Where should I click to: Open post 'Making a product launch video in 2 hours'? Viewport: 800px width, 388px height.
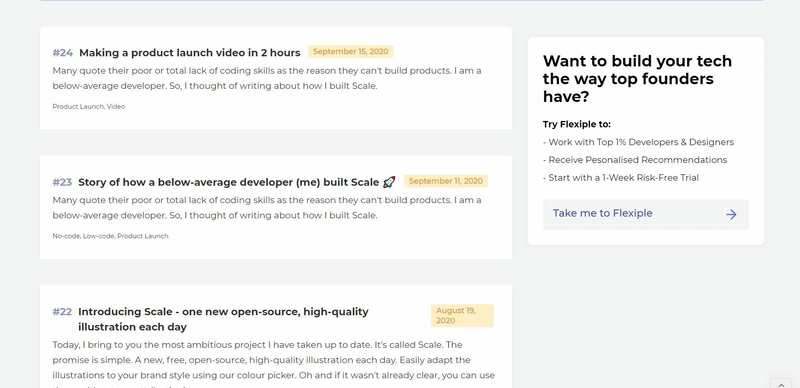(190, 53)
